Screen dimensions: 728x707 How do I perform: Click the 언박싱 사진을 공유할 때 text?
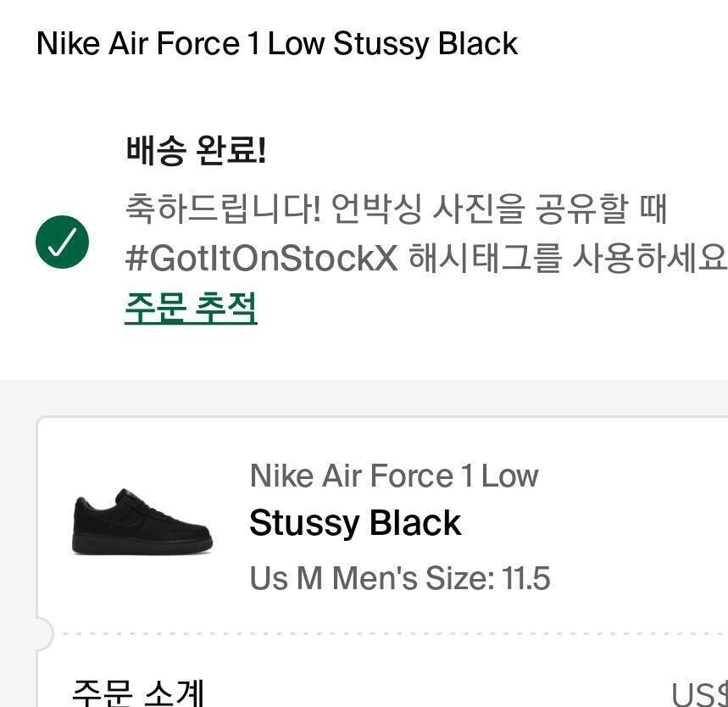tap(500, 209)
